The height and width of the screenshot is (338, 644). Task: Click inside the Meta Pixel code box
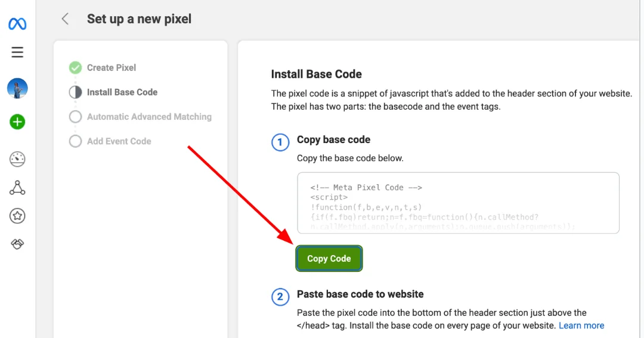tap(458, 203)
